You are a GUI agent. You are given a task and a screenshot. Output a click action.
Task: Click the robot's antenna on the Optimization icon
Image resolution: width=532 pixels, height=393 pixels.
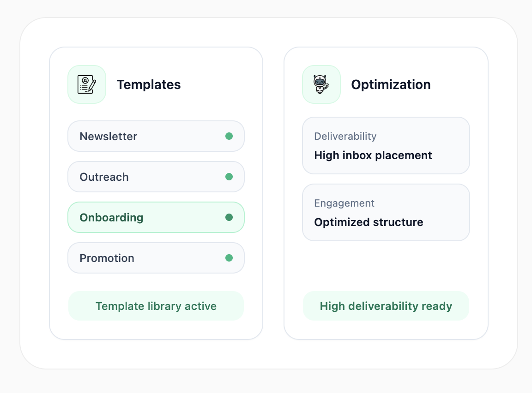tap(314, 77)
